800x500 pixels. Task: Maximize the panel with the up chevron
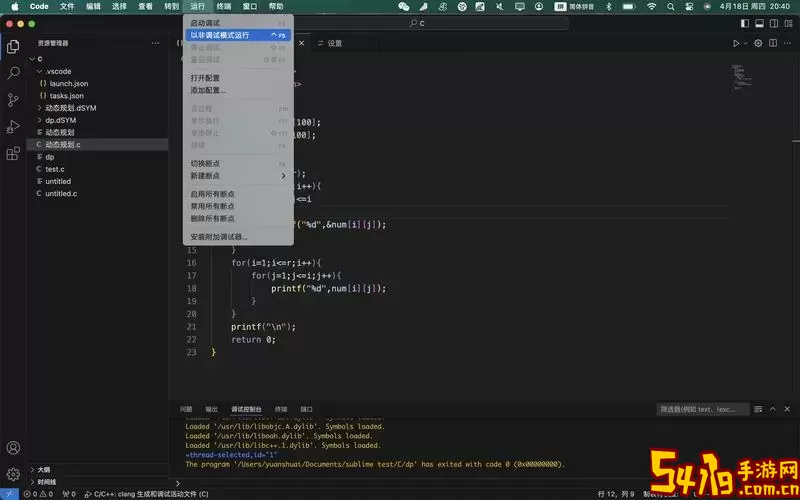772,409
